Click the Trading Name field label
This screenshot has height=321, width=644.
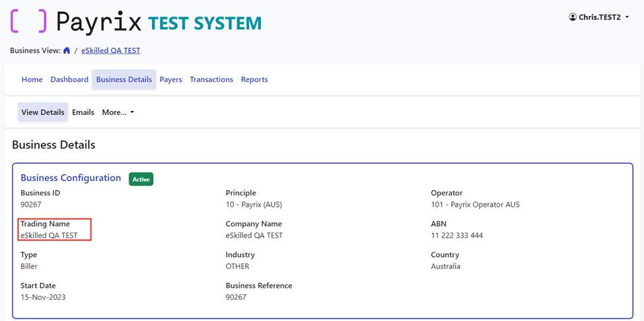45,224
